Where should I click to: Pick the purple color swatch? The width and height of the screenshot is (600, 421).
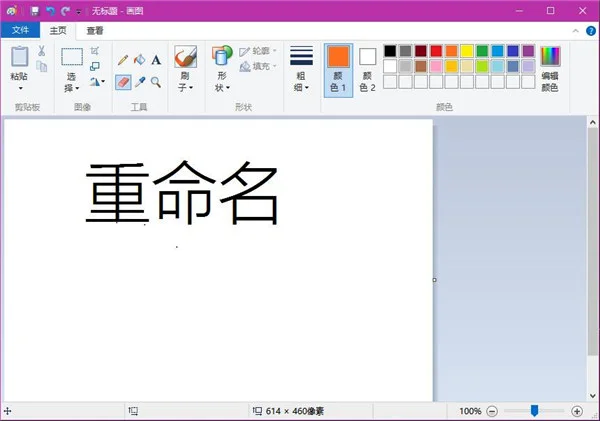point(528,51)
